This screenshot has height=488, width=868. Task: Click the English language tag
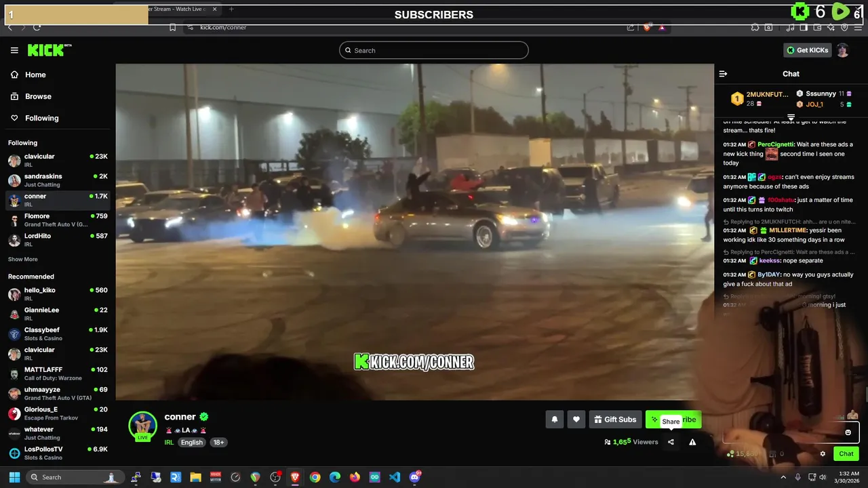coord(191,442)
